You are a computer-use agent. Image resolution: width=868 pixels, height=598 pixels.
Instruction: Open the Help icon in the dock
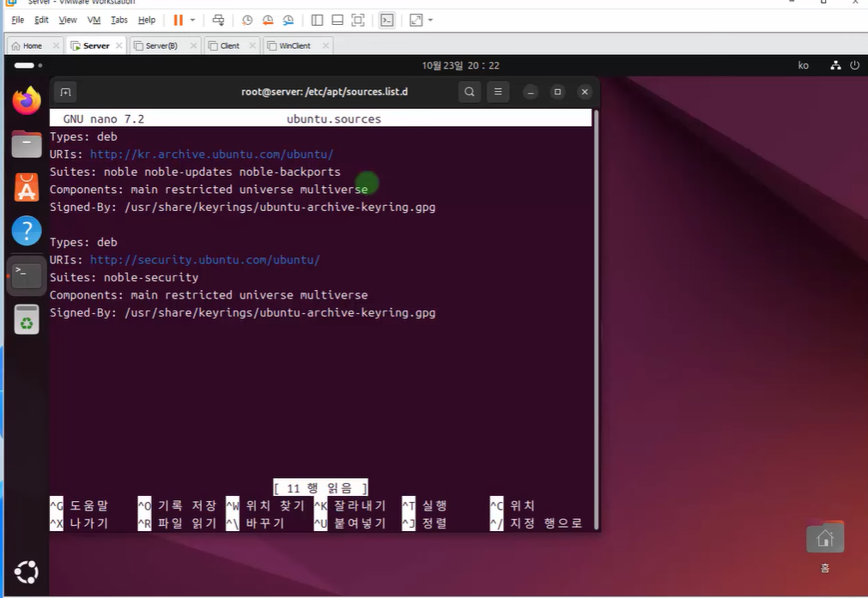tap(27, 231)
